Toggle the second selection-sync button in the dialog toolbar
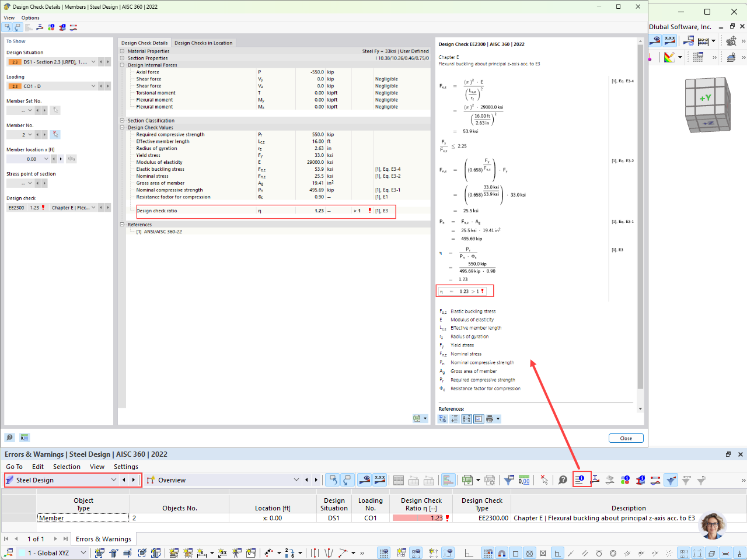Image resolution: width=747 pixels, height=560 pixels. click(x=18, y=27)
